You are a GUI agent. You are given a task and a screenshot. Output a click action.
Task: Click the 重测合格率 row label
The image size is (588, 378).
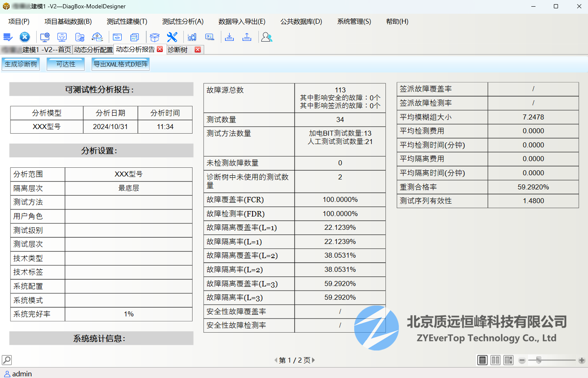(x=418, y=187)
